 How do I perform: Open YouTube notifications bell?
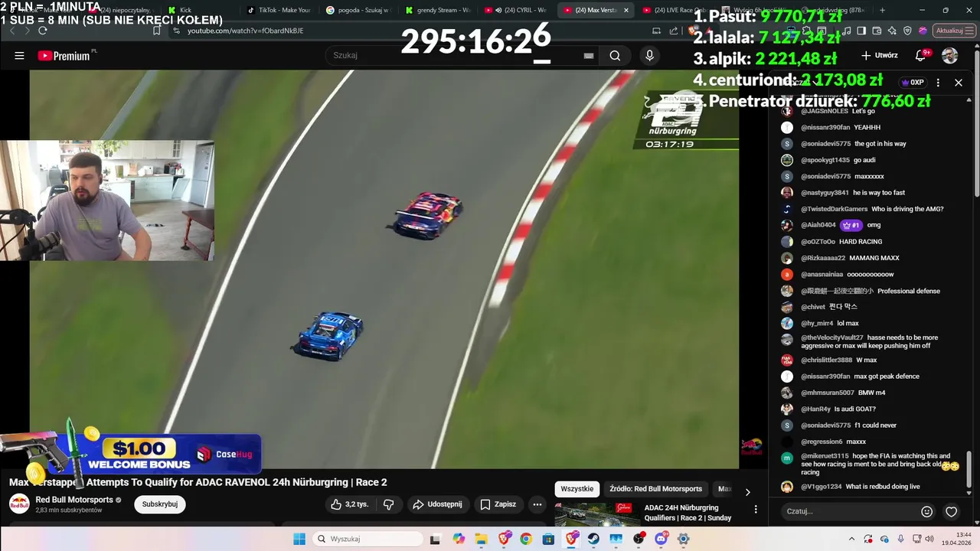coord(921,56)
